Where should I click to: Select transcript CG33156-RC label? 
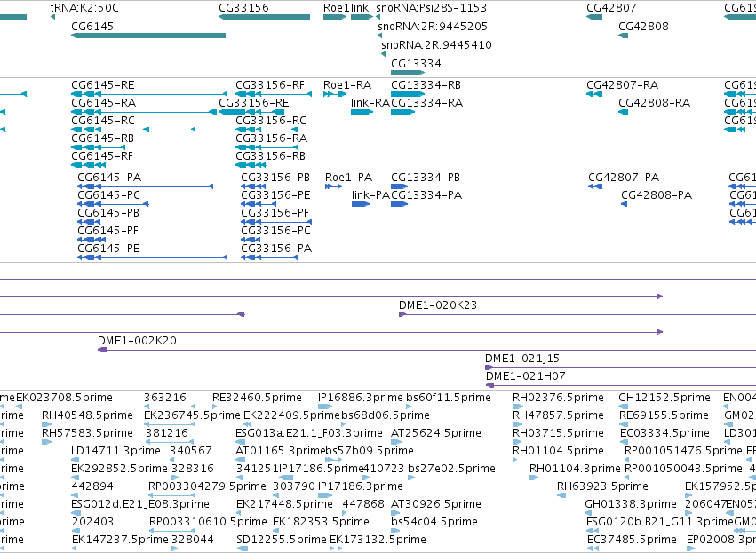pyautogui.click(x=271, y=121)
